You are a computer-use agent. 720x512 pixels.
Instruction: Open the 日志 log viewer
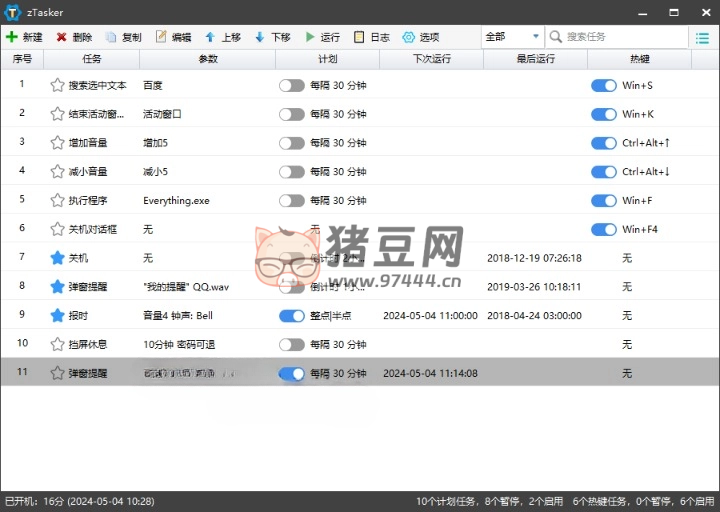(359, 37)
